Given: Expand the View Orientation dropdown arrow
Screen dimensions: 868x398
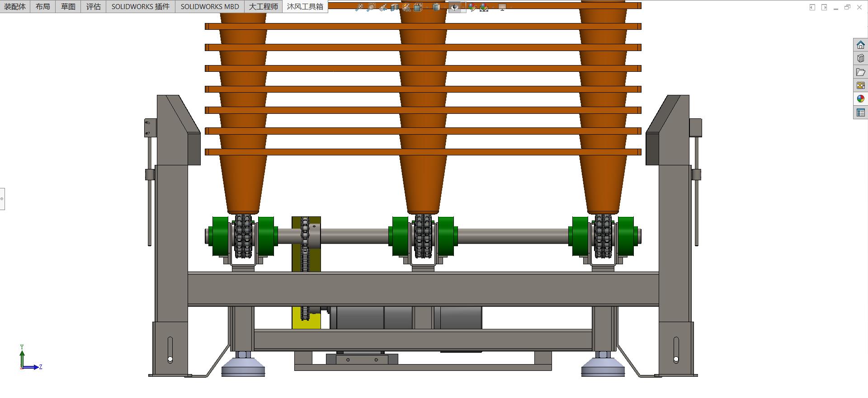Looking at the screenshot, I should click(x=426, y=7).
